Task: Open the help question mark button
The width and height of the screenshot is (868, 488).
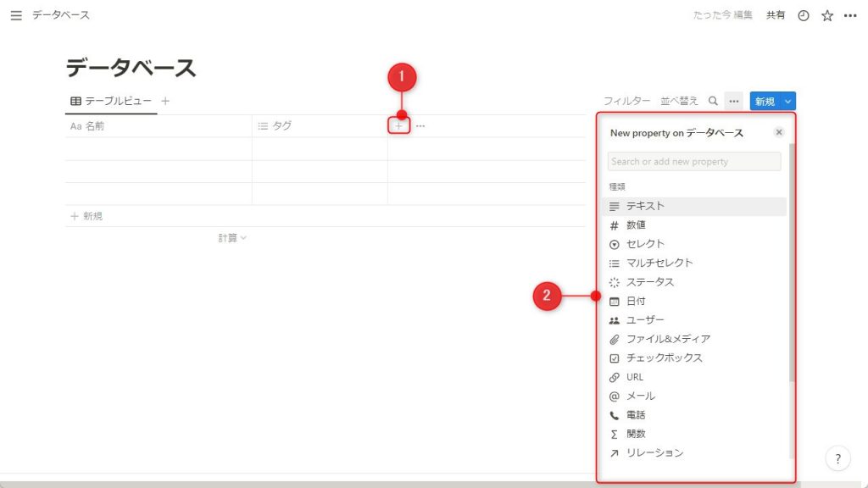Action: pyautogui.click(x=838, y=458)
